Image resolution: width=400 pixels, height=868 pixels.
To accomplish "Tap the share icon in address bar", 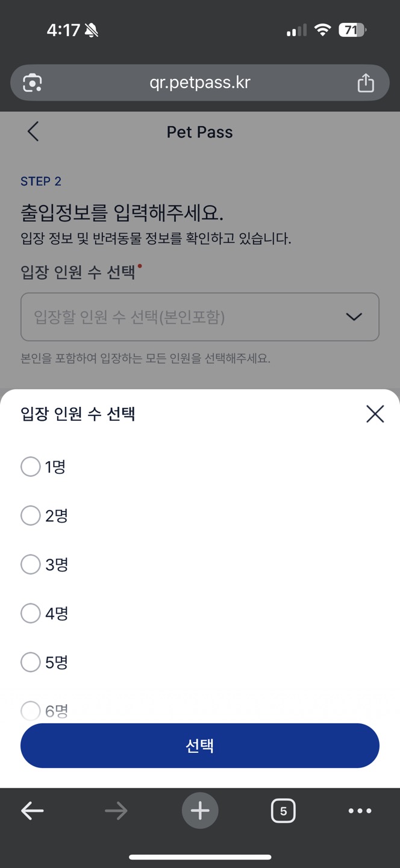I will [x=366, y=83].
